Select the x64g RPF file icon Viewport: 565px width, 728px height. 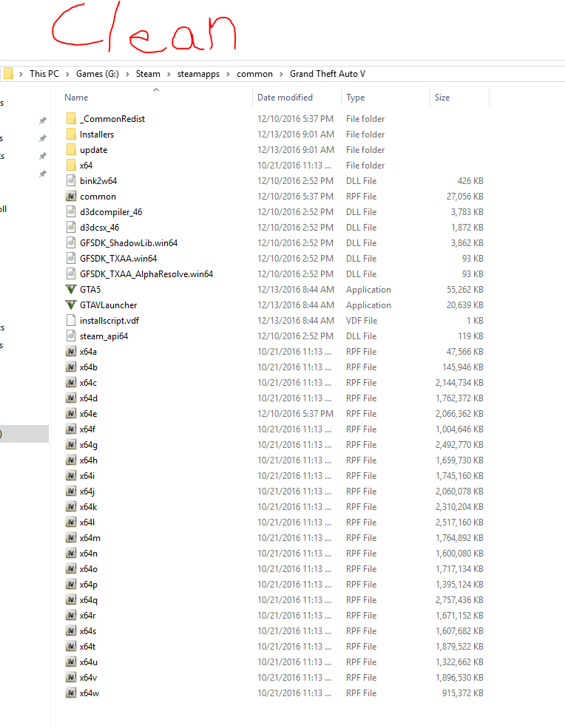coord(71,445)
